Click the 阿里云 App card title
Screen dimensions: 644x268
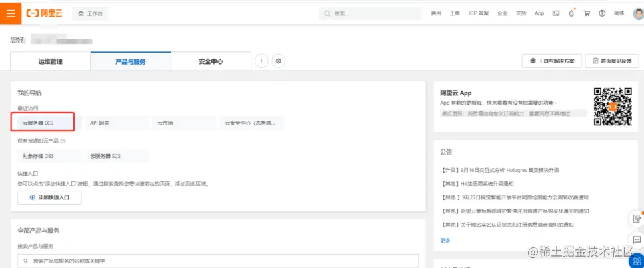pos(455,93)
